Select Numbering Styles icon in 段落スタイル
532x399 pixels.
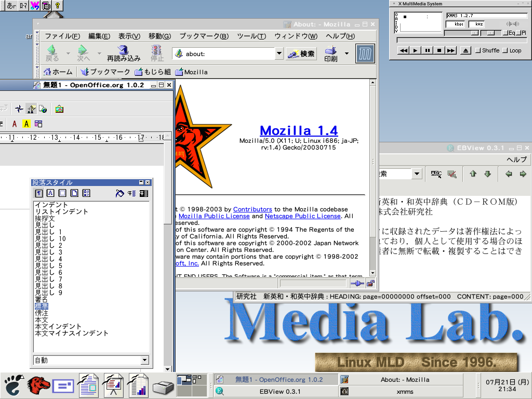86,193
